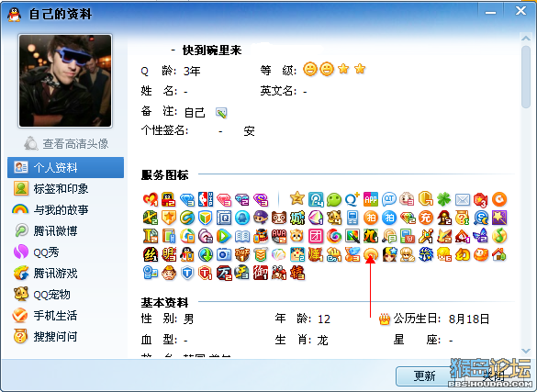Screen dimensions: 537x392
Task: Click the Q+ service icon
Action: [352, 199]
